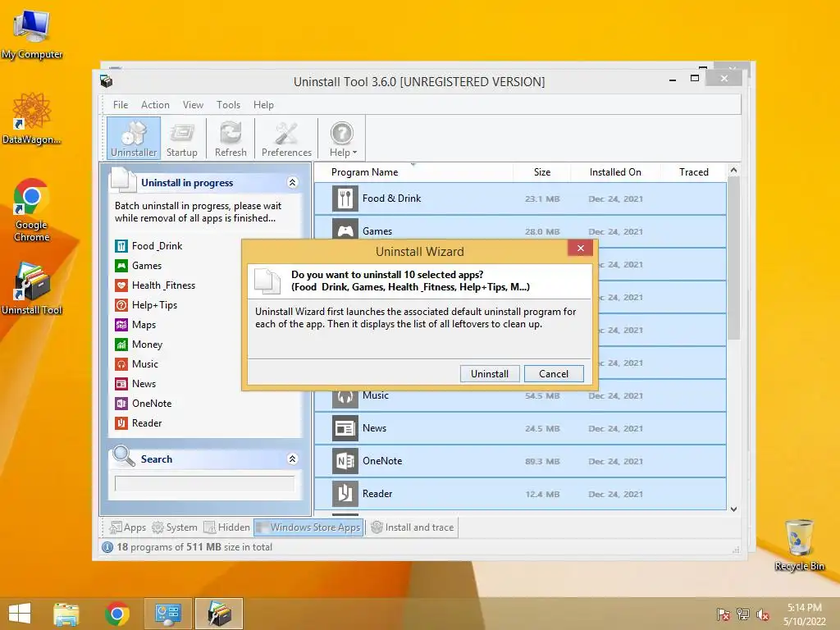Viewport: 840px width, 630px height.
Task: Click scrollbar down arrow in program list
Action: [x=734, y=509]
